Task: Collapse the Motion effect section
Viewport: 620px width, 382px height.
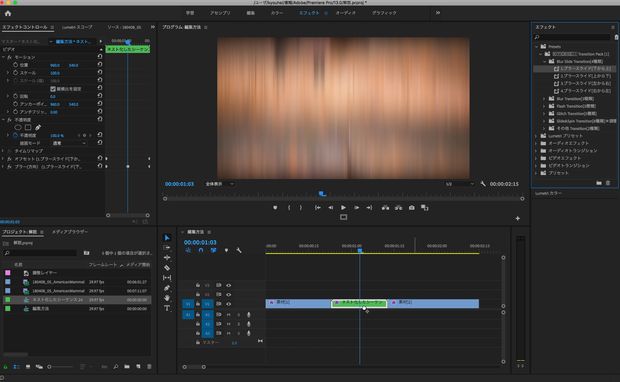Action: click(x=4, y=57)
